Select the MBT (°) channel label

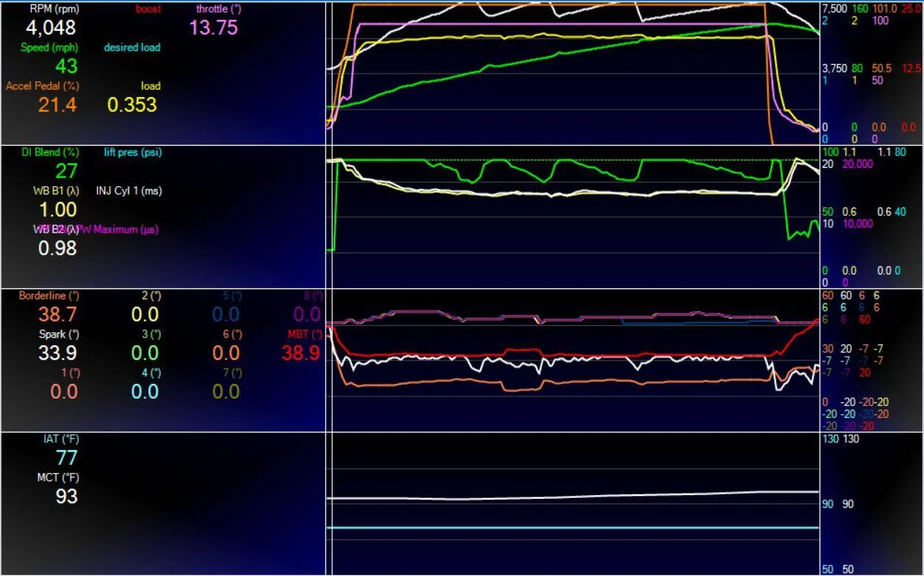pyautogui.click(x=306, y=334)
